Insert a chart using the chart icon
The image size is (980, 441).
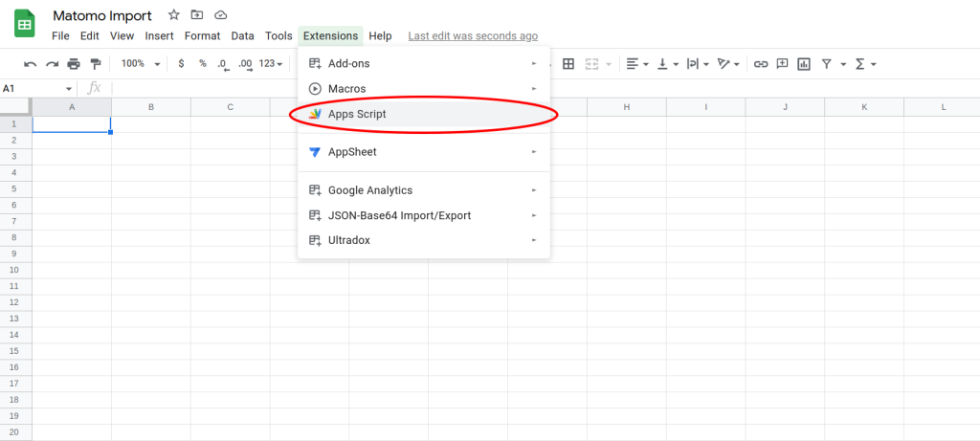click(x=803, y=64)
